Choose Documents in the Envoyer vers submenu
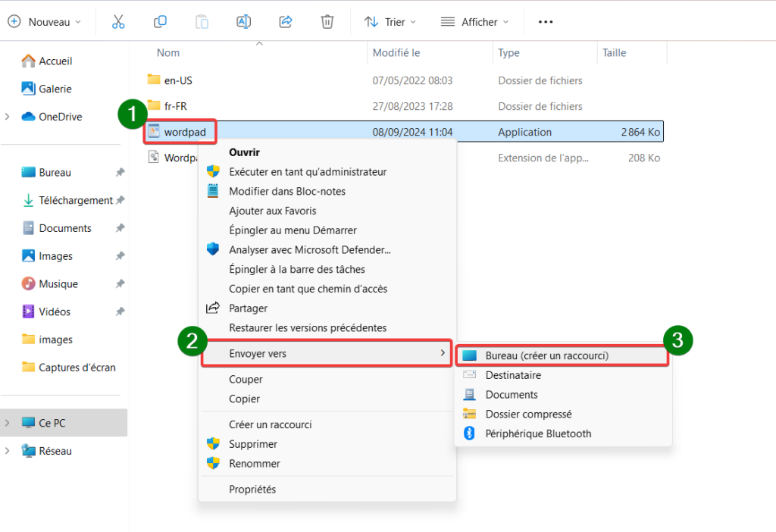The image size is (776, 532). coord(562,394)
